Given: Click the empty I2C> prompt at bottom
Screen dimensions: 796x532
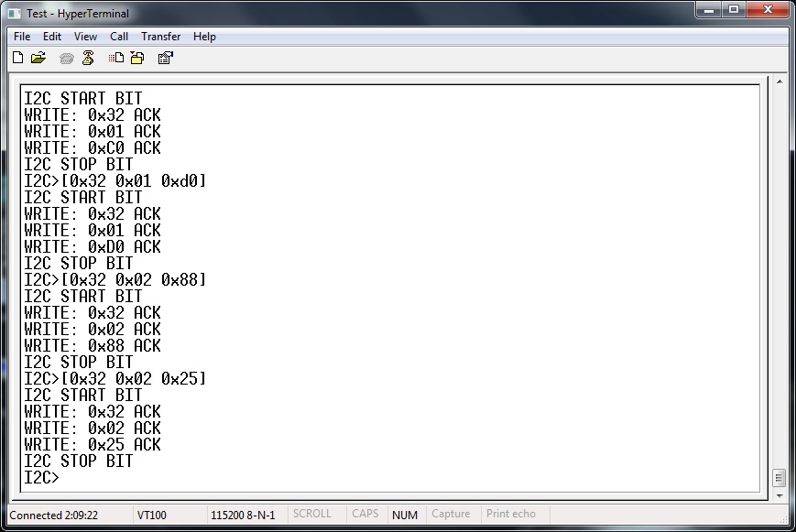Looking at the screenshot, I should tap(41, 478).
